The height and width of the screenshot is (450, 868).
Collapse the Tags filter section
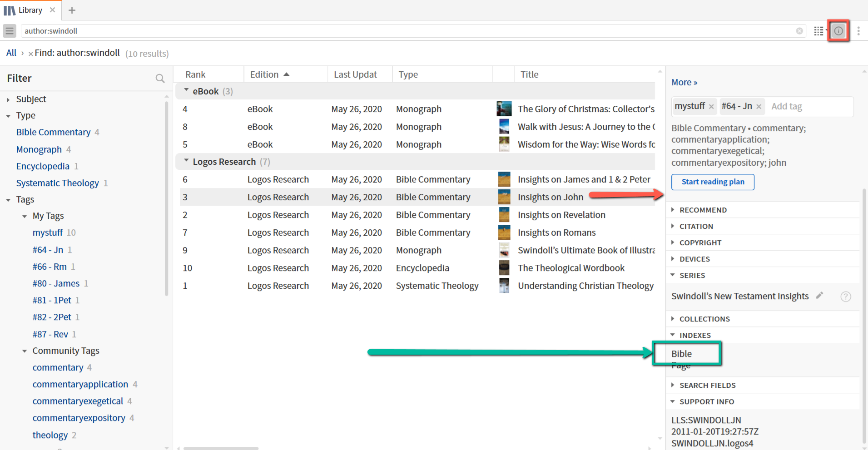point(8,200)
